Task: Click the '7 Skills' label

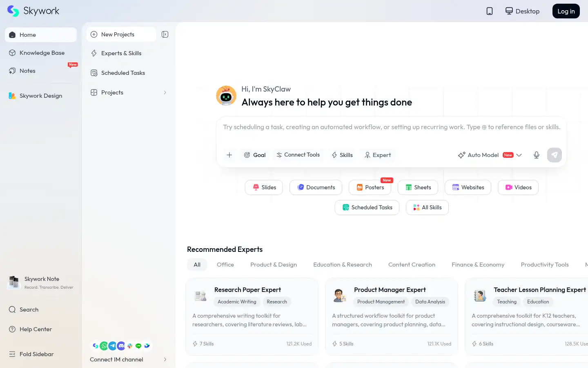Action: [x=207, y=344]
